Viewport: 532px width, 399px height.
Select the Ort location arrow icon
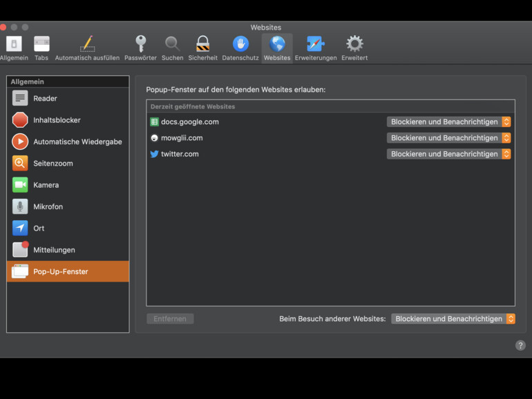point(20,228)
